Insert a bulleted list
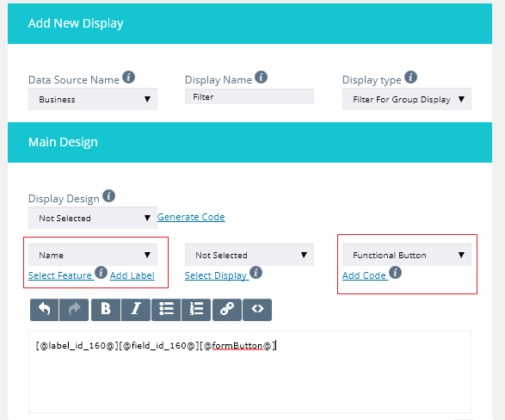The image size is (505, 420). pos(166,310)
